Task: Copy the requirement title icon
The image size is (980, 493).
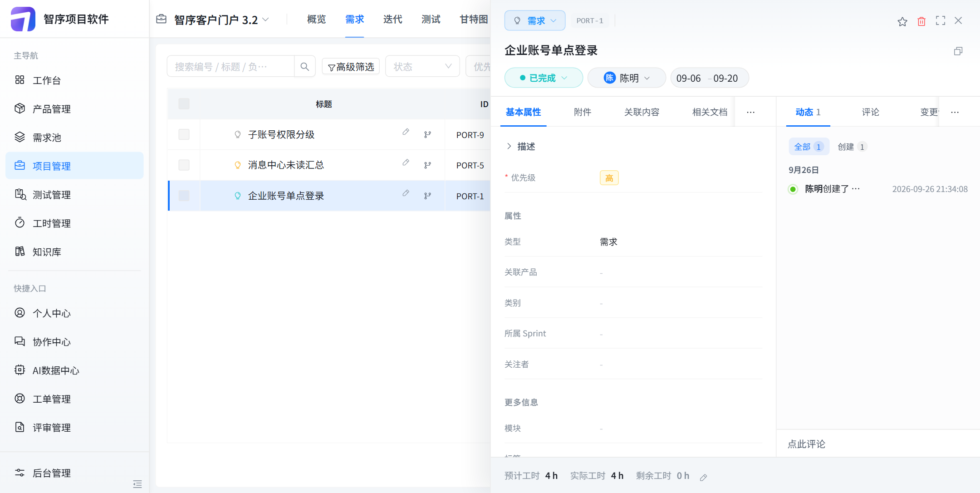Action: pyautogui.click(x=958, y=51)
